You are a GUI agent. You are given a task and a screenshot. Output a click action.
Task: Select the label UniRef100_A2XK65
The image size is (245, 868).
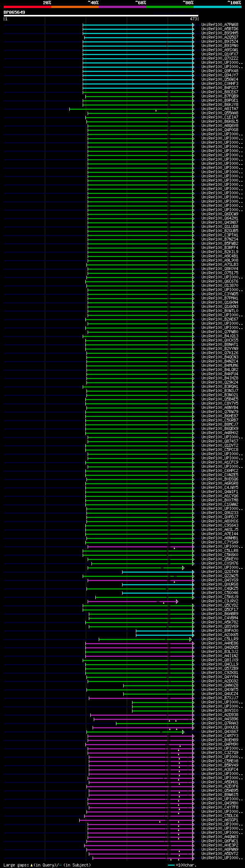point(220,635)
